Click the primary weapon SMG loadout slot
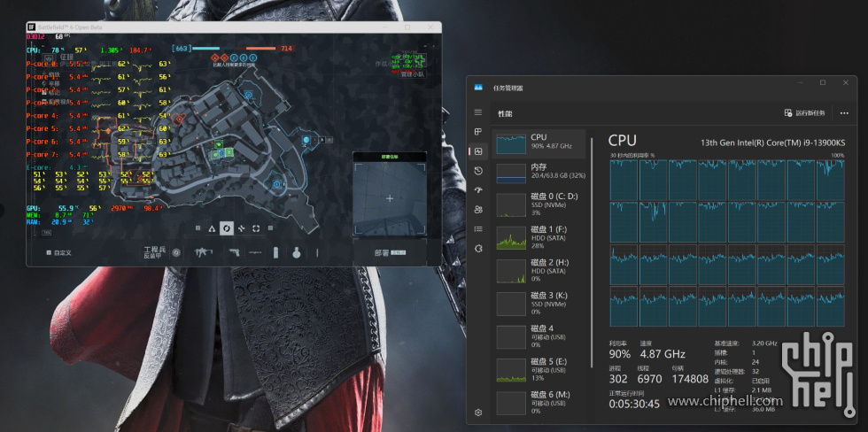868x432 pixels. (x=203, y=253)
